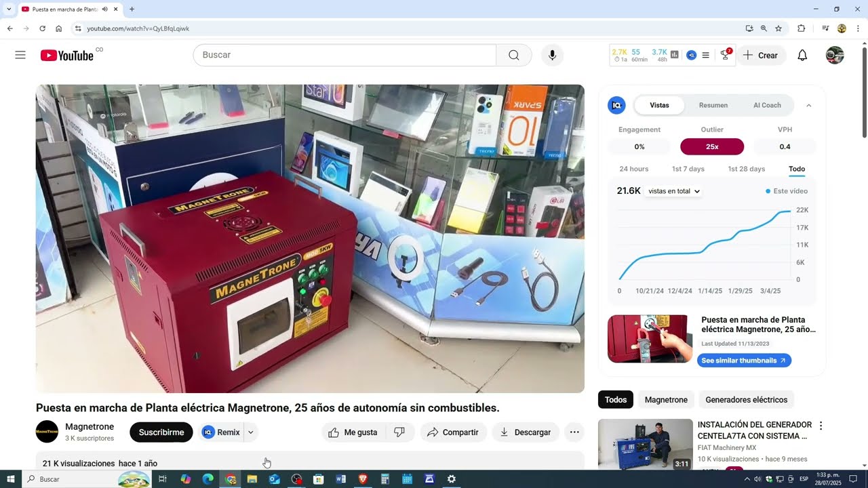
Task: Open the YouTube hamburger guide menu
Action: point(20,55)
